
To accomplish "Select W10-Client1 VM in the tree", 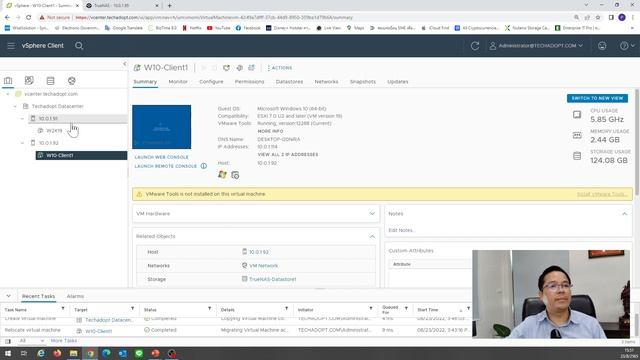I will click(60, 155).
